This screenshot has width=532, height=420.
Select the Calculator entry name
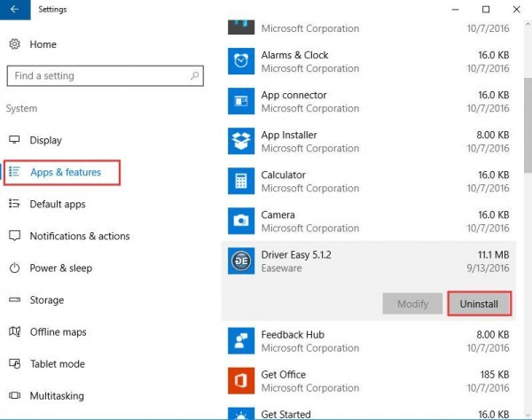click(x=284, y=175)
